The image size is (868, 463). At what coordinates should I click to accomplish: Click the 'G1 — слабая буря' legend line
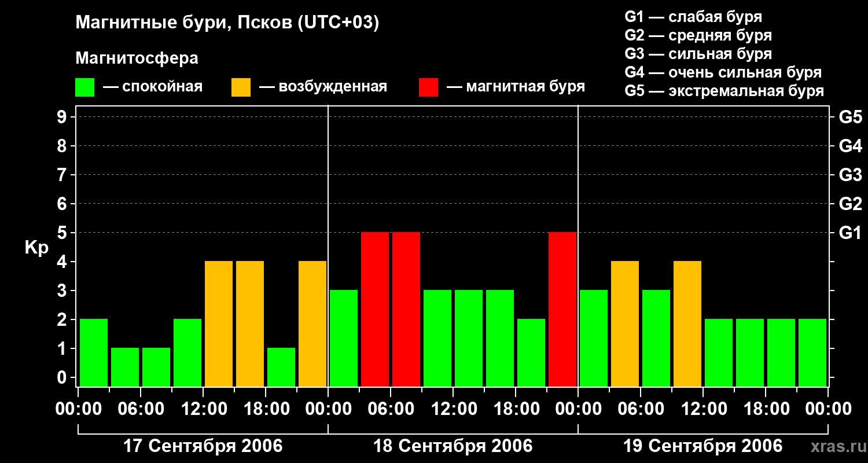693,17
